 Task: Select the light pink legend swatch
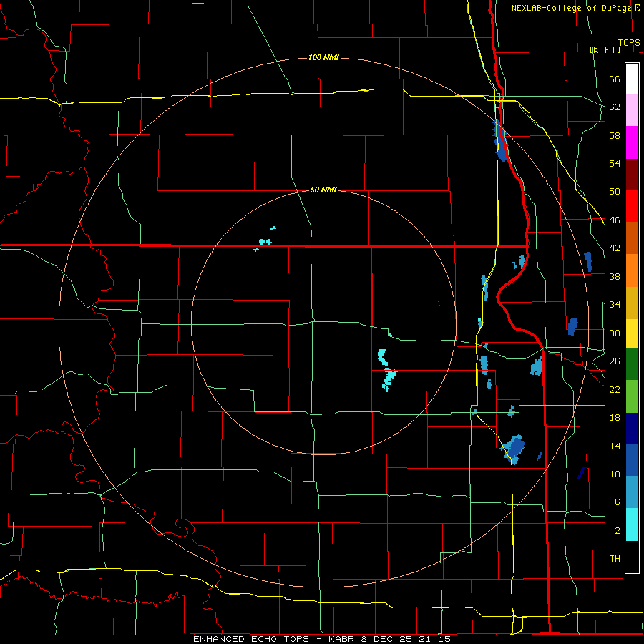(632, 109)
